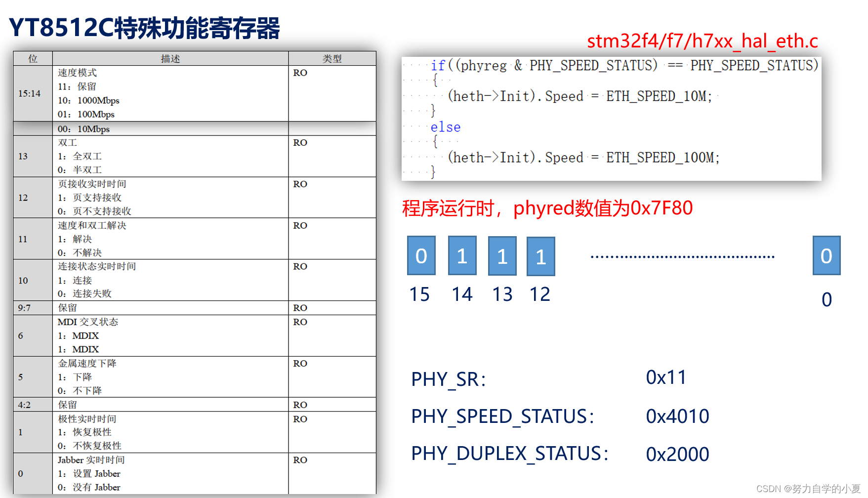Click the 位 column header
Viewport: 868px width, 498px height.
pos(33,58)
